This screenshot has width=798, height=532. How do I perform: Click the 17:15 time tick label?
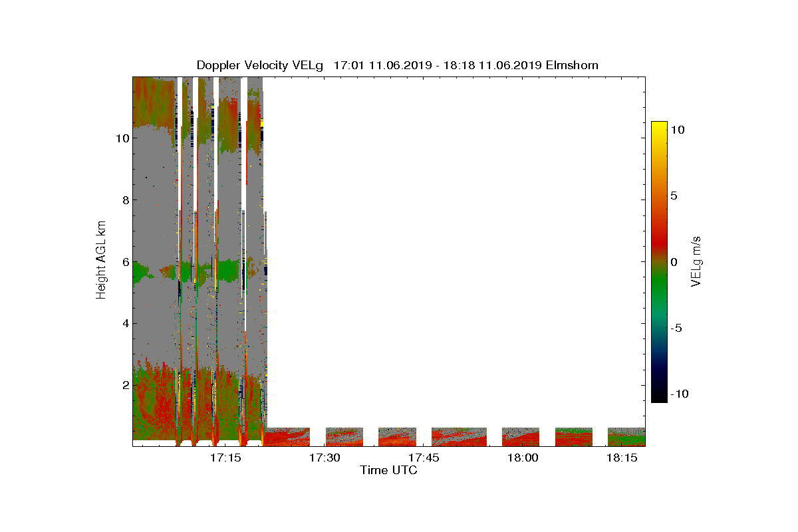tap(225, 458)
